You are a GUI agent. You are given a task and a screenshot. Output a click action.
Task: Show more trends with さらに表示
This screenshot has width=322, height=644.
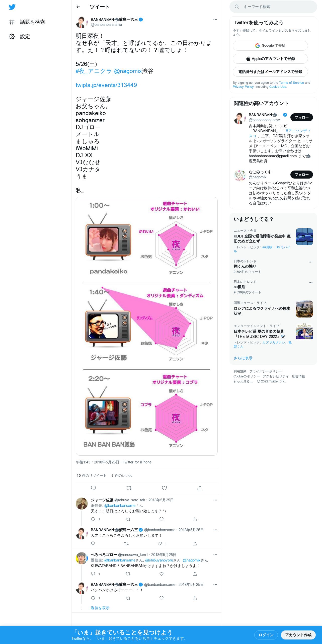click(x=243, y=358)
